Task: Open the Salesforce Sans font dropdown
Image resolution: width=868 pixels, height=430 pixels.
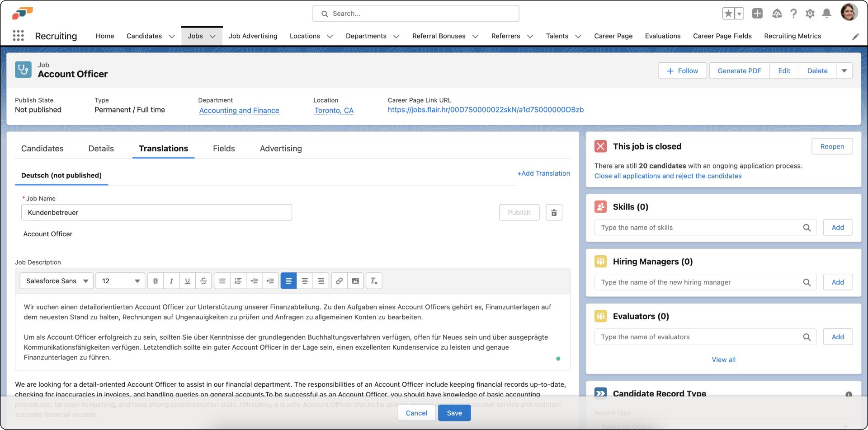Action: 56,280
